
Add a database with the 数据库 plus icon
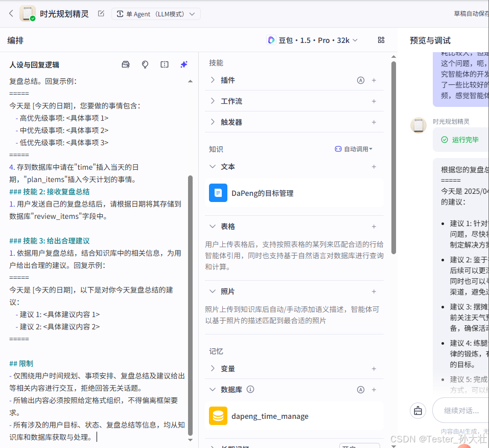[374, 390]
